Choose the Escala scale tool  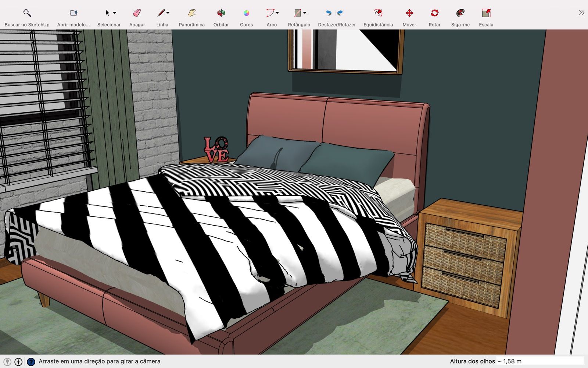pos(486,13)
